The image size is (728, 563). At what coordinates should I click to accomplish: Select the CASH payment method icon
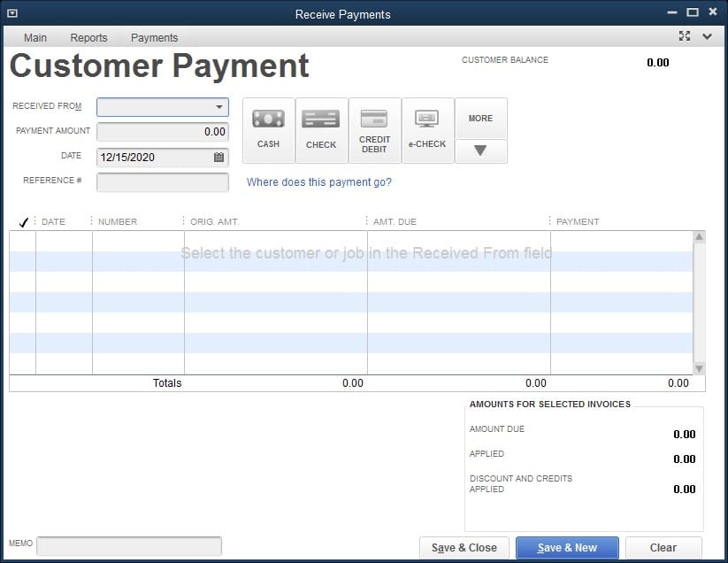tap(268, 129)
